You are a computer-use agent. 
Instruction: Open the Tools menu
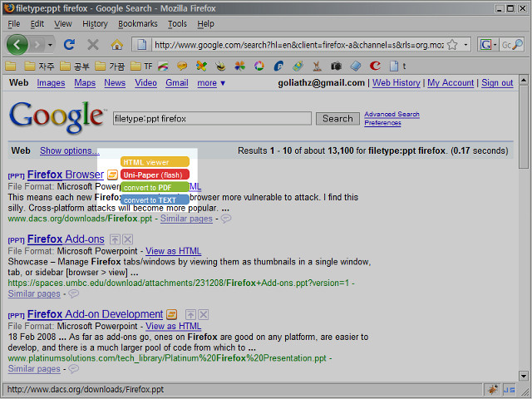pyautogui.click(x=177, y=24)
